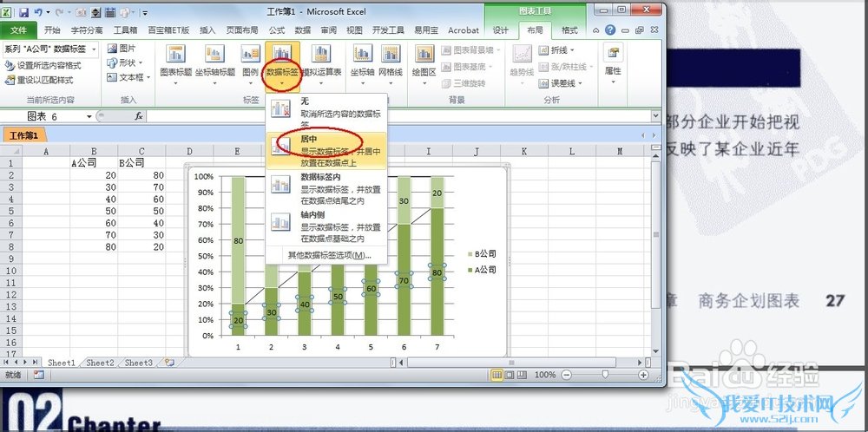Switch to the Sheet2 worksheet tab
The height and width of the screenshot is (432, 868).
coord(100,363)
